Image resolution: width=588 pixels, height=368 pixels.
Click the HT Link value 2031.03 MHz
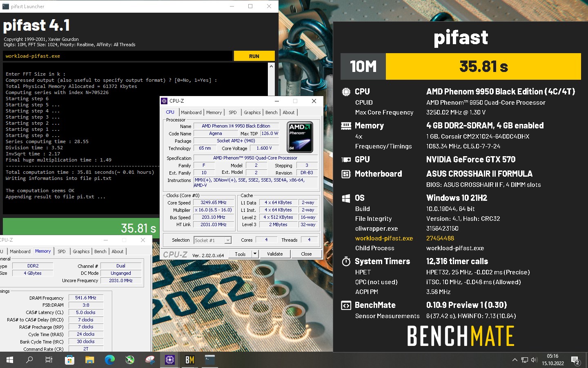[214, 224]
